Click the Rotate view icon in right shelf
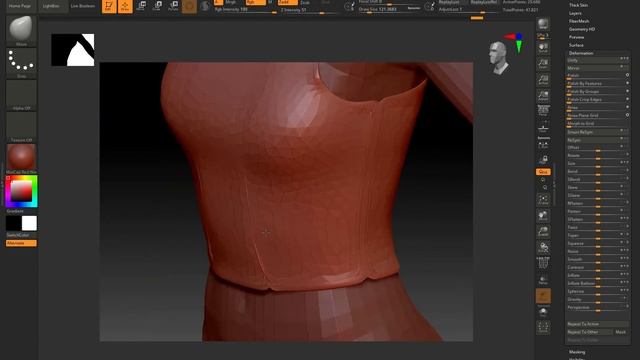Image resolution: width=640 pixels, height=360 pixels. (543, 247)
